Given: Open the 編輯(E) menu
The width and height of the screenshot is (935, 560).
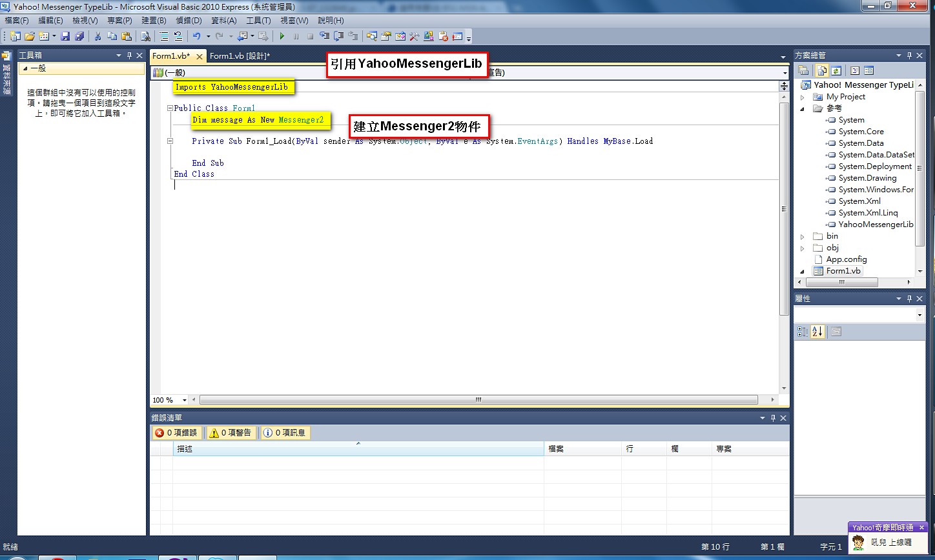Looking at the screenshot, I should click(x=50, y=21).
